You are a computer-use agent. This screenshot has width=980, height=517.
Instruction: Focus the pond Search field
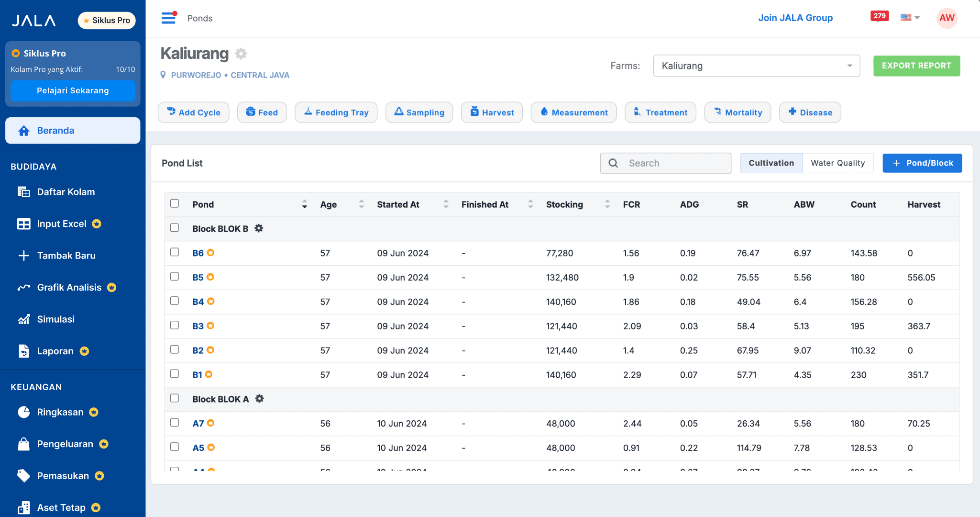click(666, 163)
